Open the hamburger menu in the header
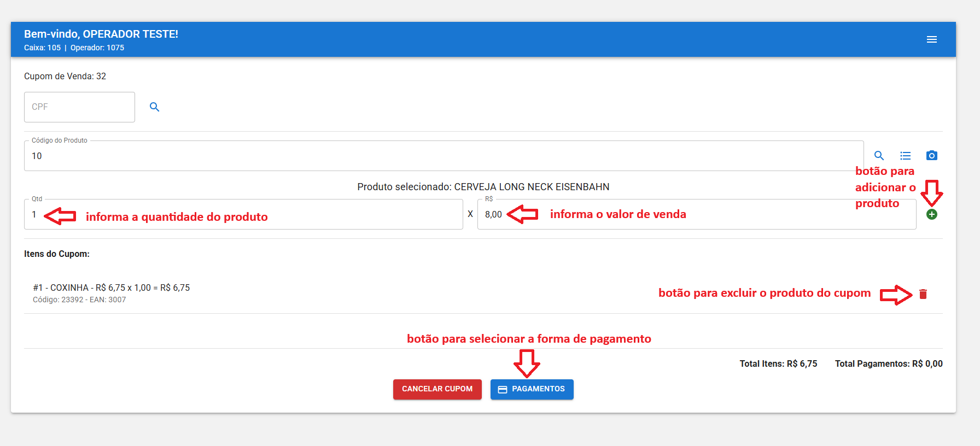This screenshot has width=980, height=446. (x=932, y=39)
